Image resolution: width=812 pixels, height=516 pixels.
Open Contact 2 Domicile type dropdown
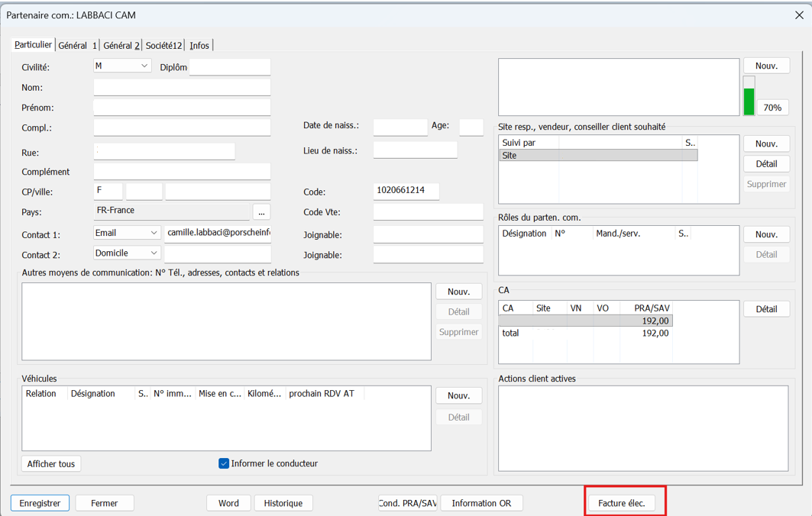(127, 253)
